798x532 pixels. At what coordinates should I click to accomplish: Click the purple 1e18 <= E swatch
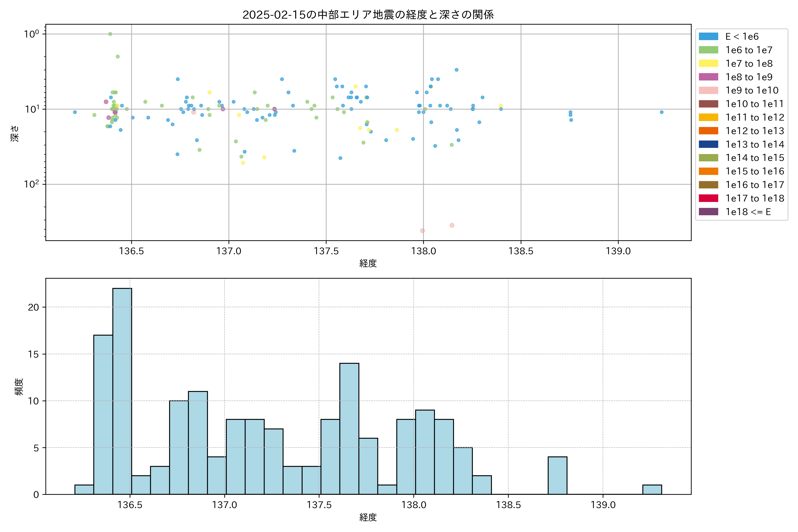[708, 212]
